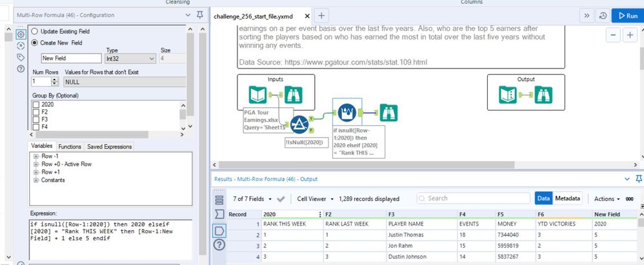Check the F3 Group By checkbox
The width and height of the screenshot is (644, 265).
pos(35,120)
